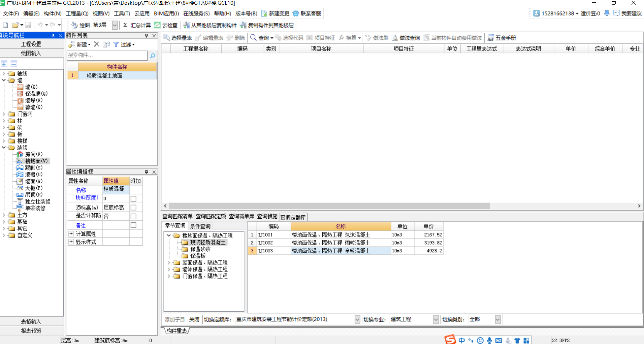Open the 文件(F) menu
The image size is (644, 344).
[11, 13]
